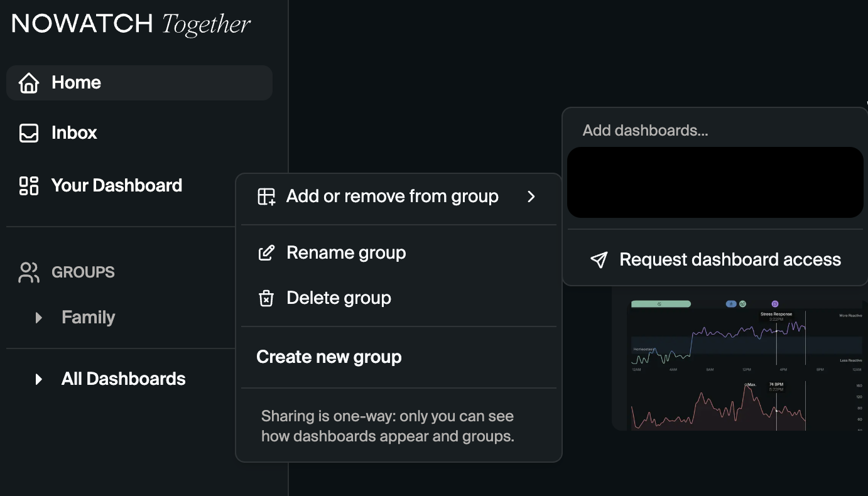Click the Stress Response tooltip on chart

click(776, 316)
